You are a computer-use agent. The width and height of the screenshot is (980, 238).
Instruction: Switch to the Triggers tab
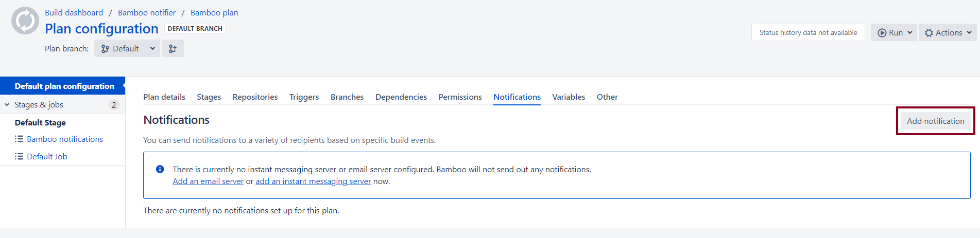(x=304, y=97)
